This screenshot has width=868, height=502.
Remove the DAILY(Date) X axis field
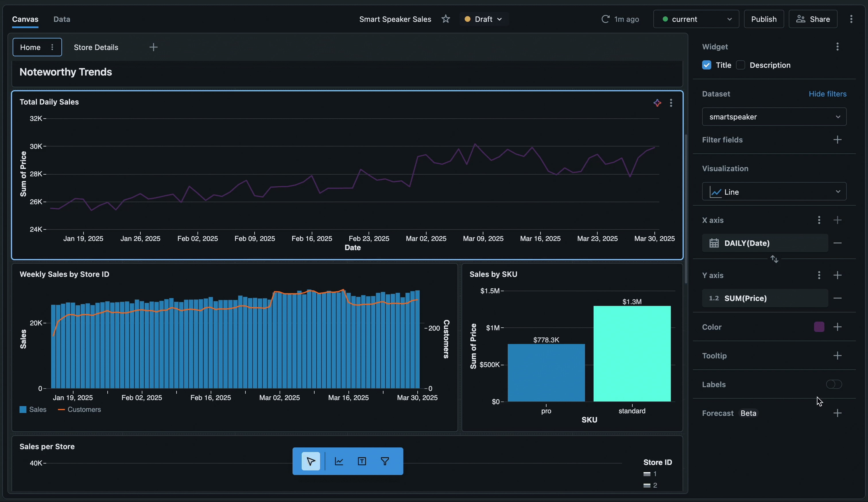[x=837, y=243]
